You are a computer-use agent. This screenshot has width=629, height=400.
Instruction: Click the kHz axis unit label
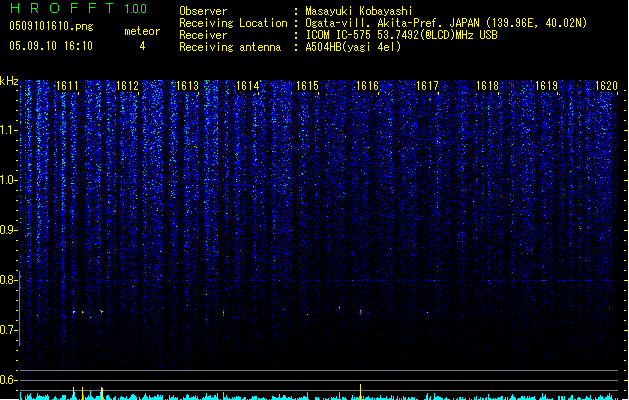[9, 82]
